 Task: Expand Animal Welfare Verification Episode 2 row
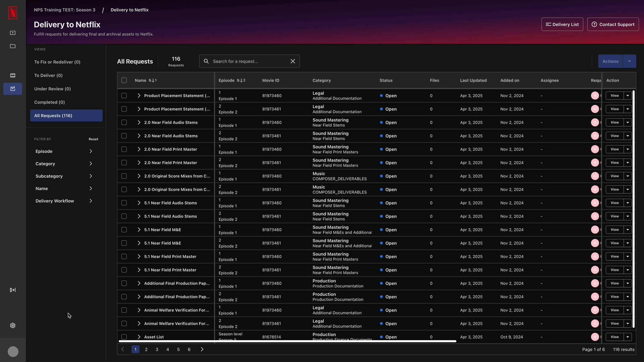tap(139, 323)
